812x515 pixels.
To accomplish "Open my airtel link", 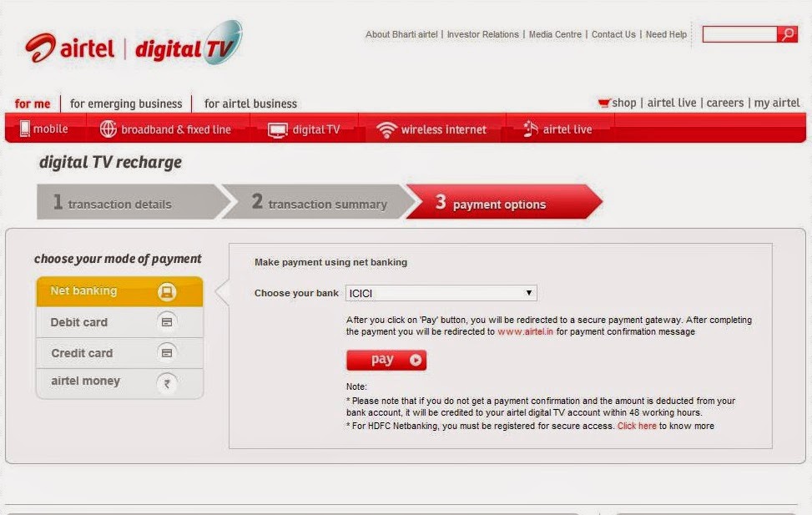I will [x=777, y=103].
